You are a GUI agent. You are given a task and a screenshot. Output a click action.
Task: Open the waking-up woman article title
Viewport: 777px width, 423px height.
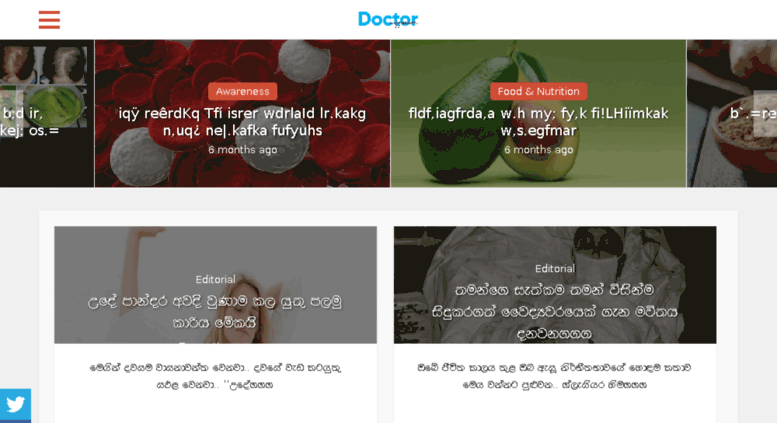215,312
